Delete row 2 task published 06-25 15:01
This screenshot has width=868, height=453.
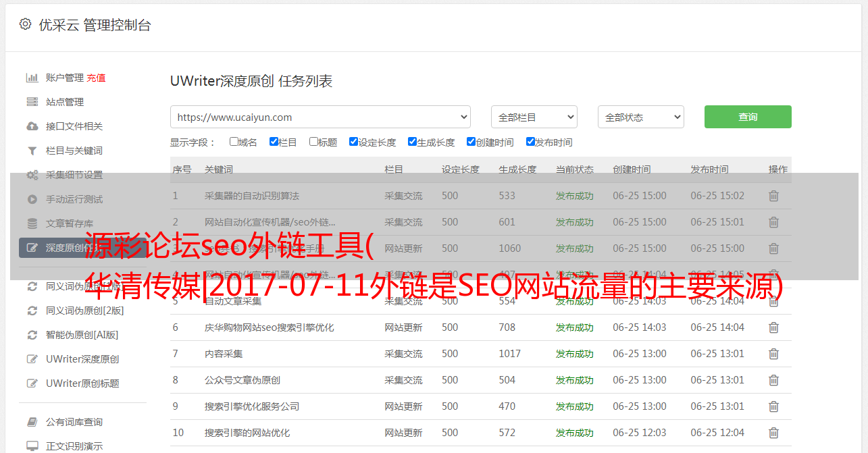773,222
